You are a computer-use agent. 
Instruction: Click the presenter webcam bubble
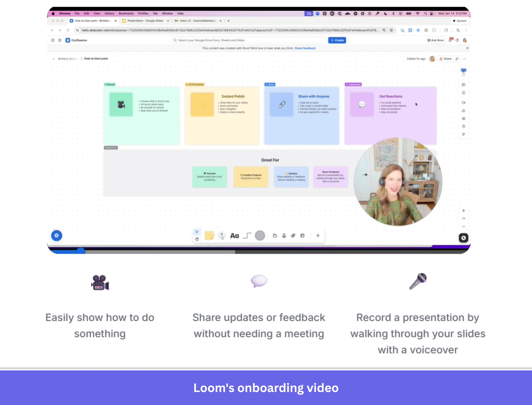[398, 182]
